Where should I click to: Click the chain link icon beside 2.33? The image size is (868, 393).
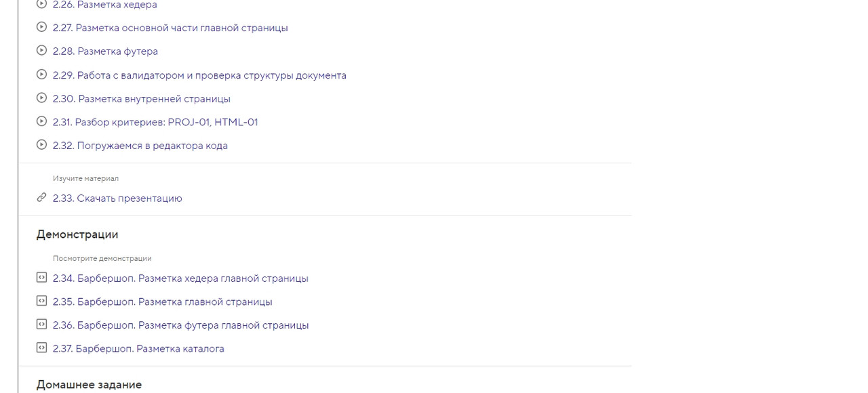point(41,198)
